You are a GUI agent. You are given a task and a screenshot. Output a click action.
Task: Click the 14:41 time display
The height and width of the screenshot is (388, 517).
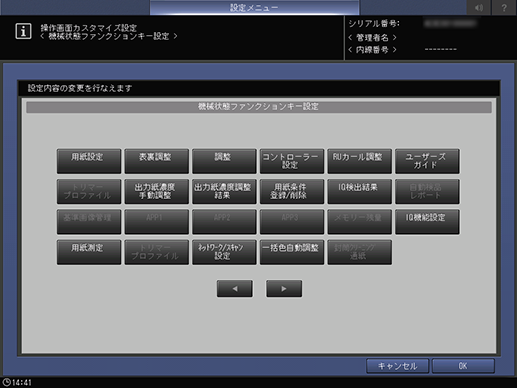[x=22, y=382]
